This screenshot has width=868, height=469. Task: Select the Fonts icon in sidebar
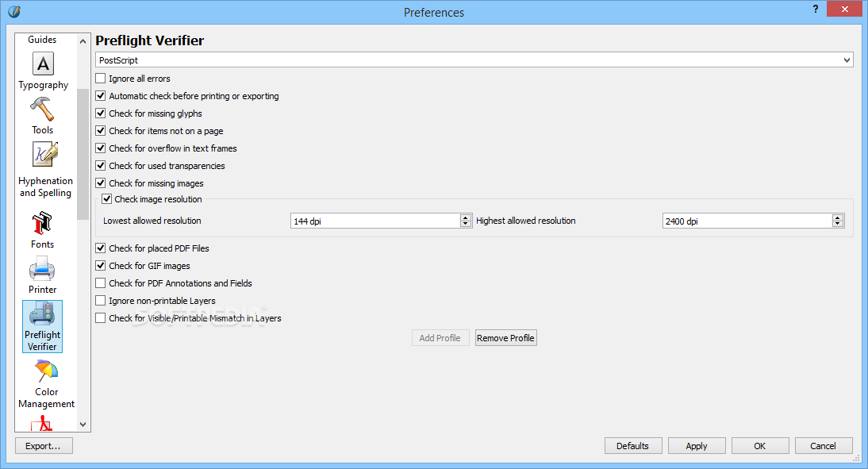pyautogui.click(x=42, y=222)
